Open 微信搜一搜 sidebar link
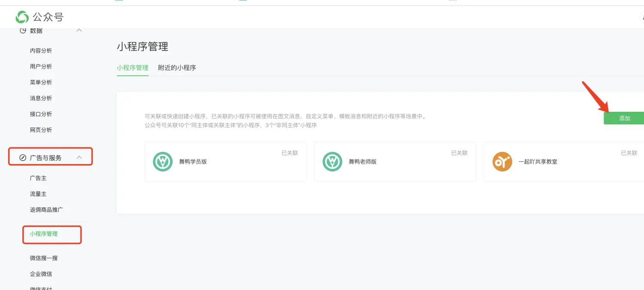 pos(44,258)
